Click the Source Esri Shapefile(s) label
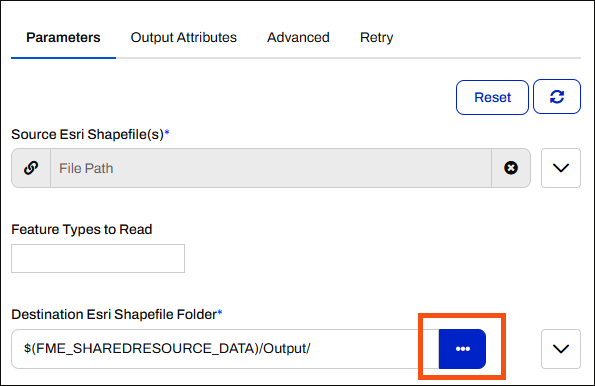The image size is (595, 386). [x=88, y=134]
